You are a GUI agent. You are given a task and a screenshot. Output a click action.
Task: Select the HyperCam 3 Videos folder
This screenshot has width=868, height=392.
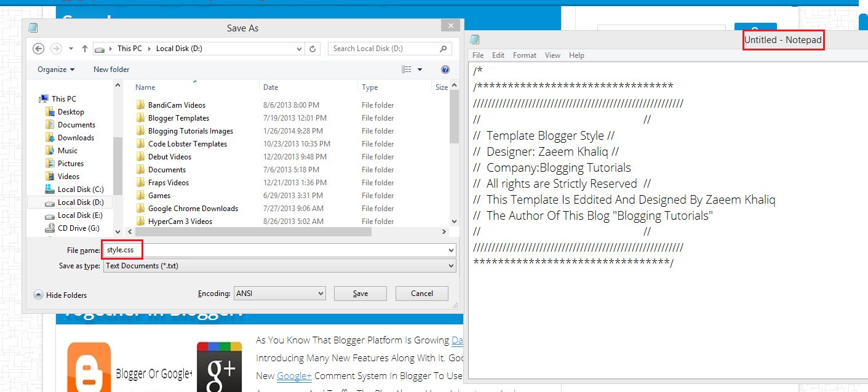tap(180, 222)
